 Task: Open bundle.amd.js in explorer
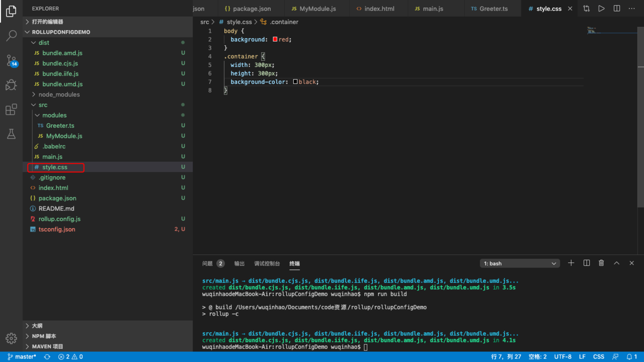point(108,53)
